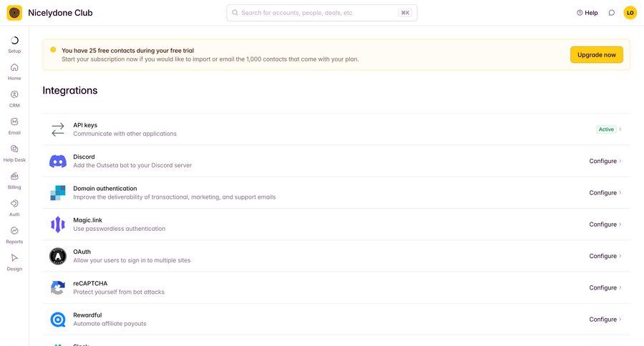Click 'Automate affiliate payouts' description
Screen dimensions: 644x346
tap(109, 323)
